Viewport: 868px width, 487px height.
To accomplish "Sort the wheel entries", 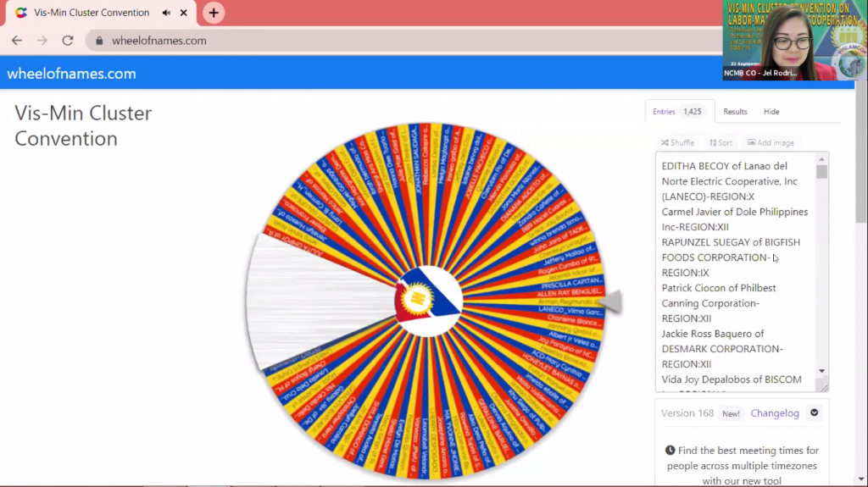I will [721, 143].
